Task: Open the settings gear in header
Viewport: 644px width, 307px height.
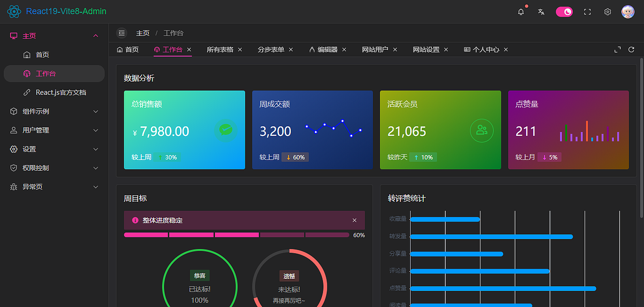Action: click(607, 12)
